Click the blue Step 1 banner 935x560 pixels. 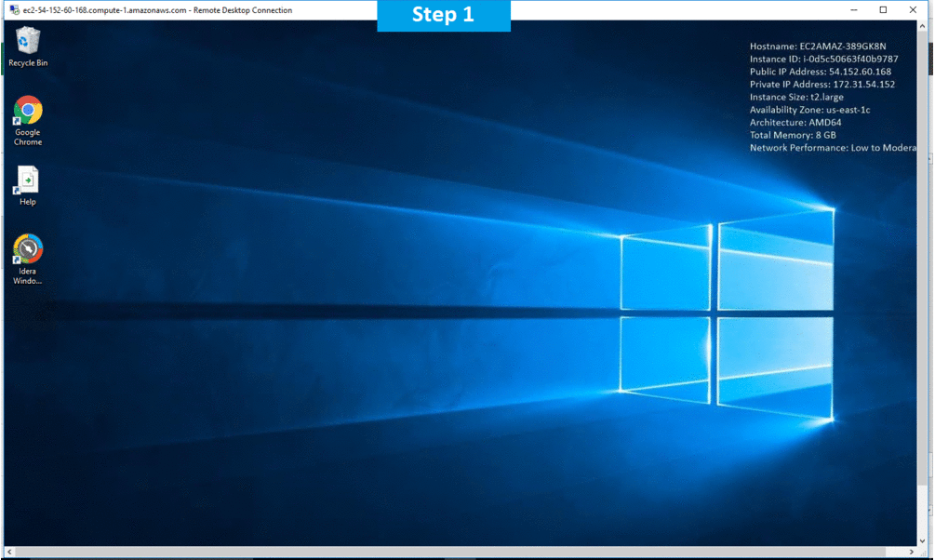coord(443,16)
